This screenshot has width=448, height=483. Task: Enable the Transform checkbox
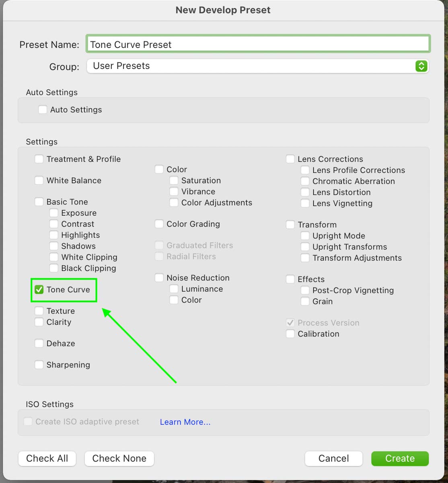[290, 225]
